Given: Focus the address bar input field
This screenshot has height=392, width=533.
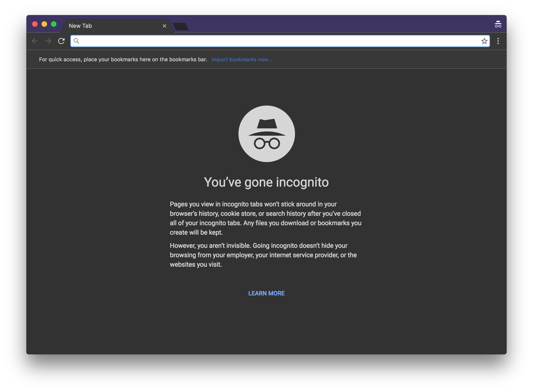Looking at the screenshot, I should coord(280,41).
